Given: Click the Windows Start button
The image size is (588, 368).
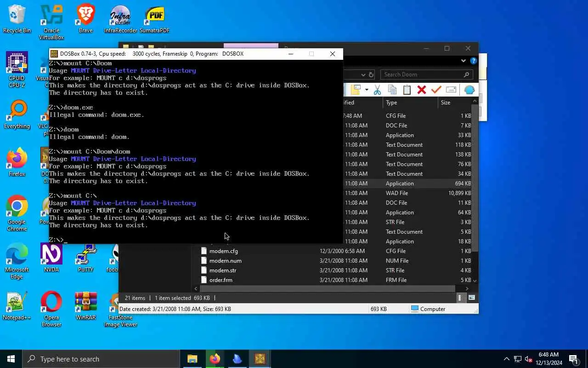Looking at the screenshot, I should click(x=11, y=359).
